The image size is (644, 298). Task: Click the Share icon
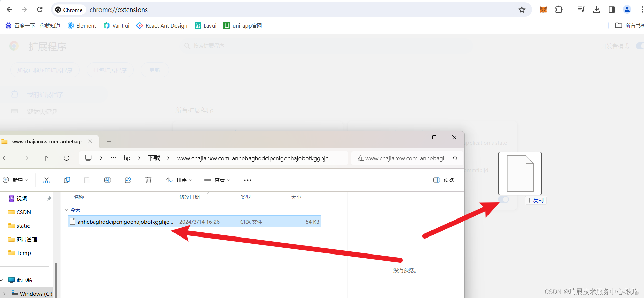coord(128,180)
